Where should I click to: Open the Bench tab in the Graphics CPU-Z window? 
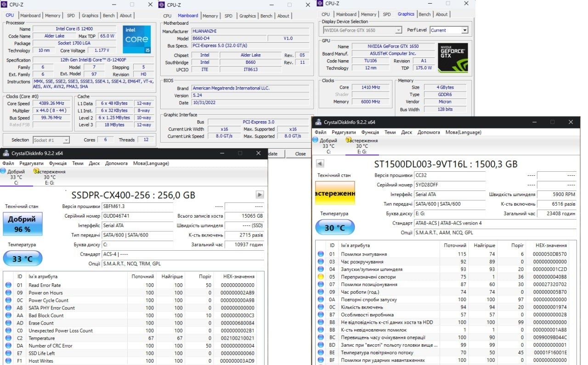pos(425,14)
